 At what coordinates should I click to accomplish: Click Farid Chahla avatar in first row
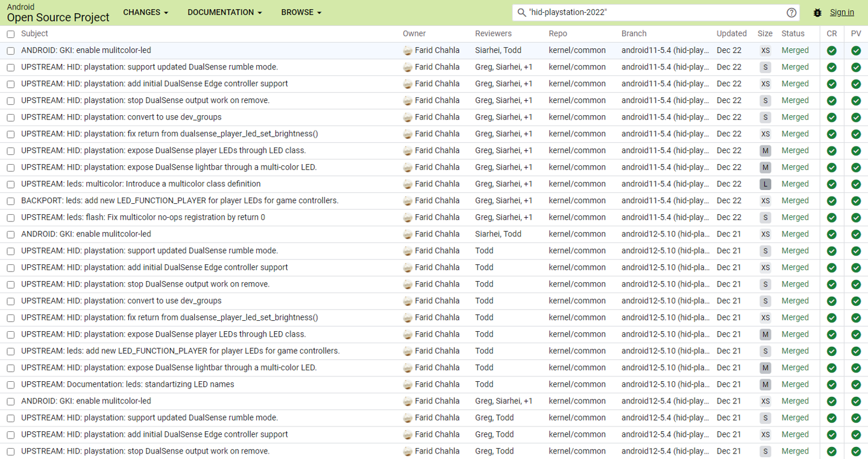coord(407,51)
